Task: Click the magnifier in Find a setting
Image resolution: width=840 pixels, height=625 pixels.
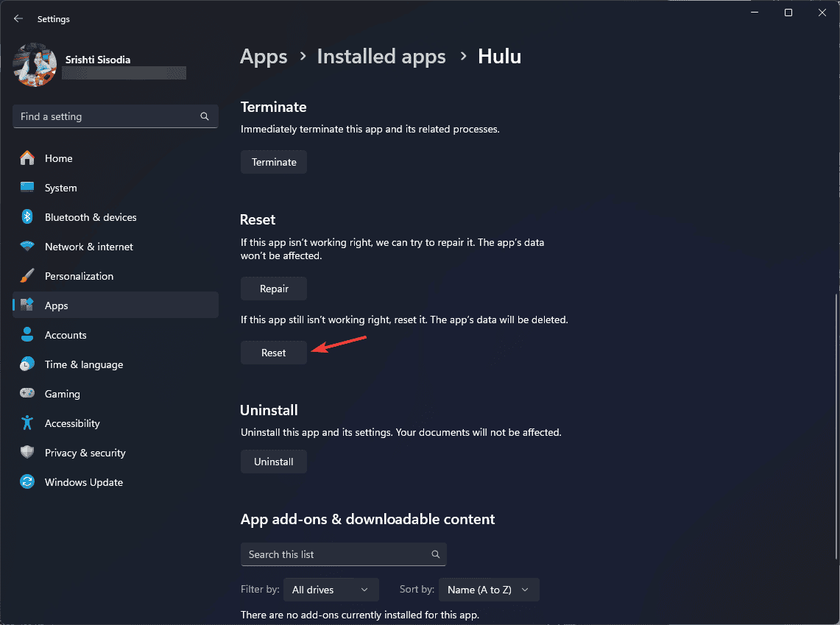Action: pos(205,116)
